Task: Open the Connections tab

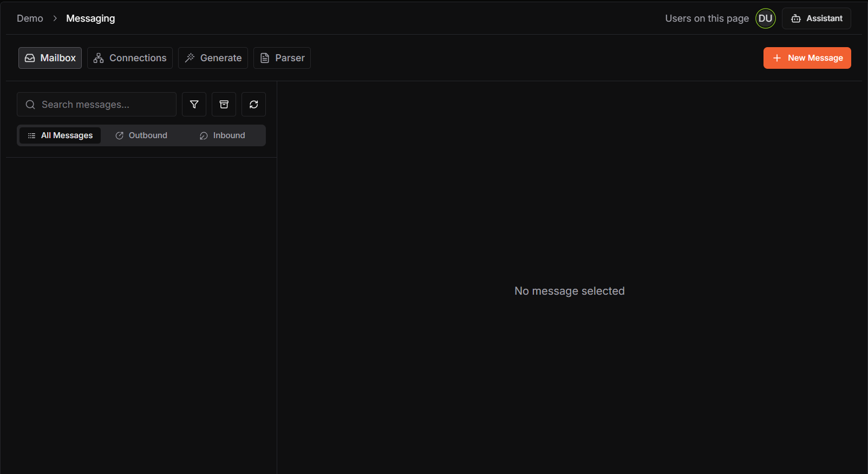Action: pos(130,58)
